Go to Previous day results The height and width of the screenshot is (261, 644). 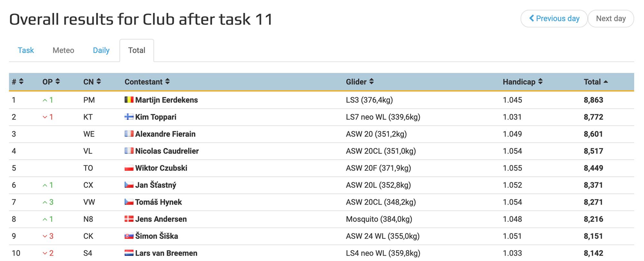(x=554, y=19)
